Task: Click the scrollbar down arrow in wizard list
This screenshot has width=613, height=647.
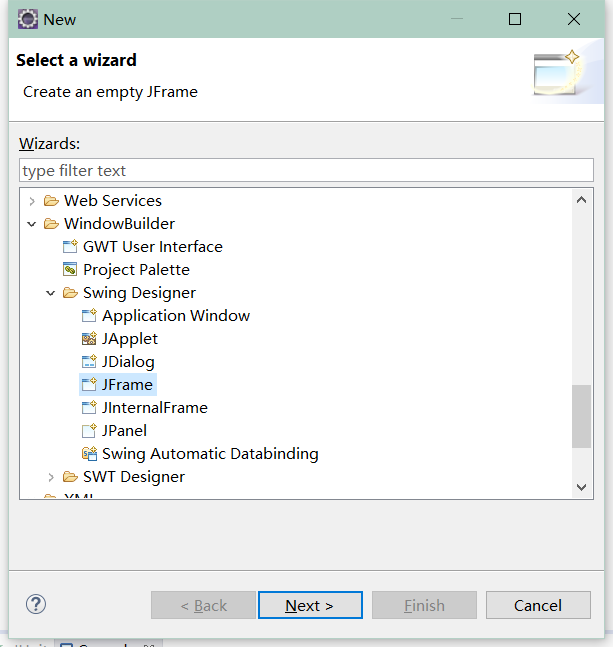Action: point(581,487)
